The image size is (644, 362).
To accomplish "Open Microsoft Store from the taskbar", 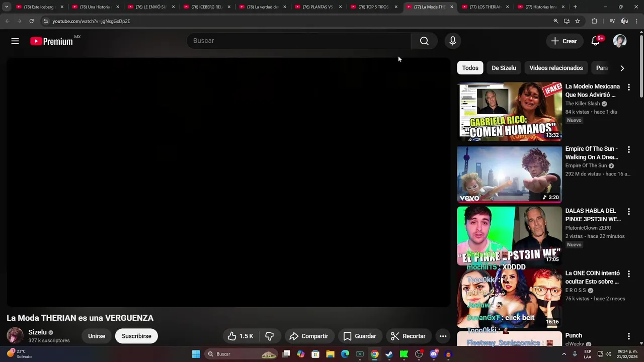I will pos(315,354).
